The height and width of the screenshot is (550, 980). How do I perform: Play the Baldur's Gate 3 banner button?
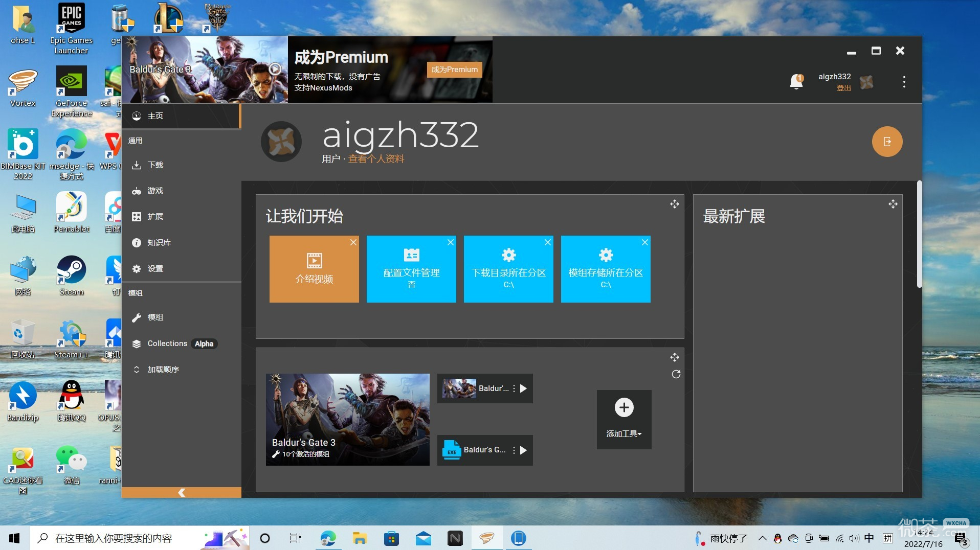pyautogui.click(x=275, y=68)
